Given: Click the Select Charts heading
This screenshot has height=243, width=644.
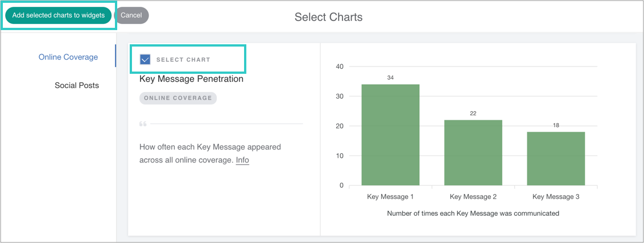Looking at the screenshot, I should click(328, 17).
